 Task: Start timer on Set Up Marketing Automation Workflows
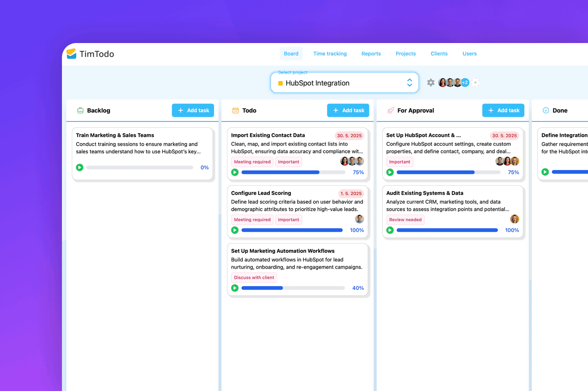click(x=234, y=287)
